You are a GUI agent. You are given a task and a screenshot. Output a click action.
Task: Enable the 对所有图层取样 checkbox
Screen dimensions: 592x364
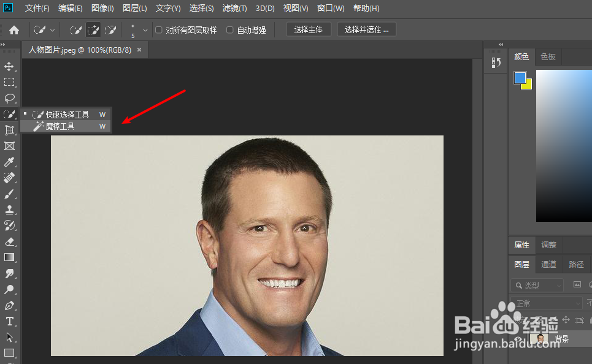[158, 29]
